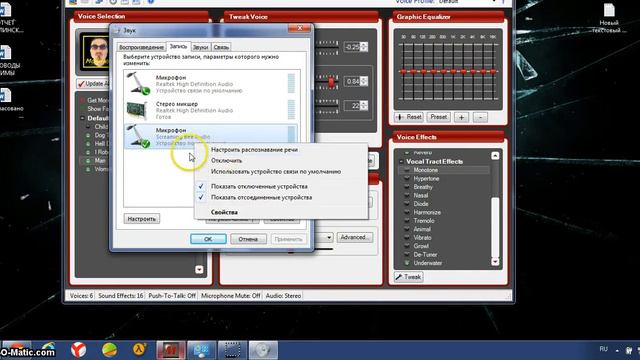Click the 30 Hz equalizer slider

click(x=403, y=71)
